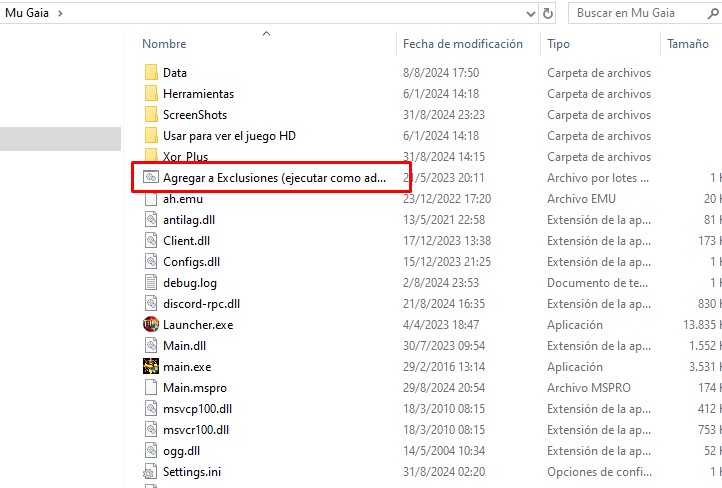Click the Data folder icon
The height and width of the screenshot is (488, 722).
[x=151, y=73]
